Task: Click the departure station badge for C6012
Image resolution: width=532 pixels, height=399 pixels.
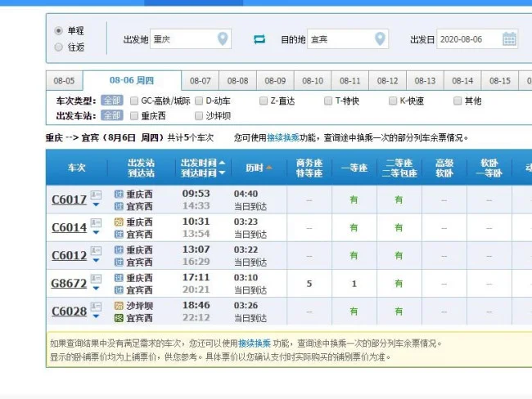Action: tap(119, 250)
